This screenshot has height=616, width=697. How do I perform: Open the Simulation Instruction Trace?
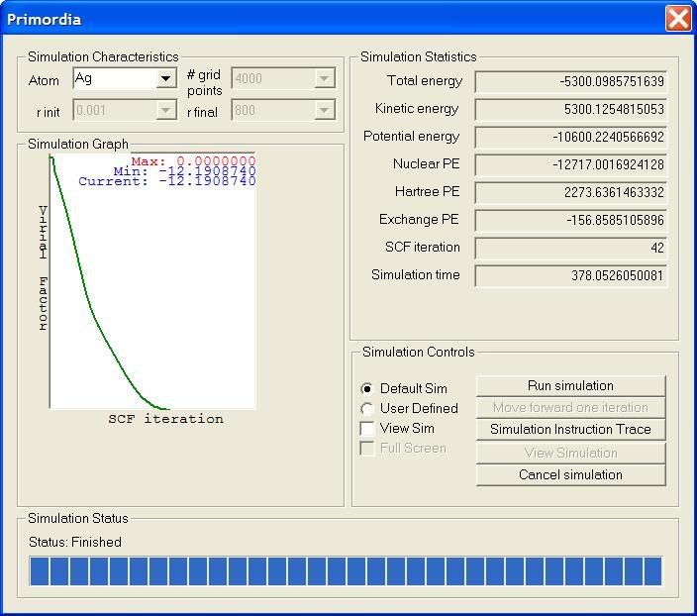click(x=570, y=429)
